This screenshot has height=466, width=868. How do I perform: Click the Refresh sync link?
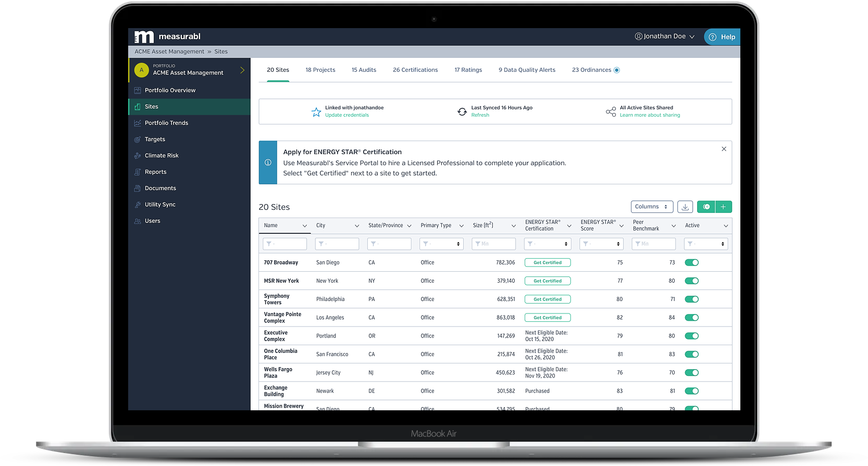[x=480, y=115]
